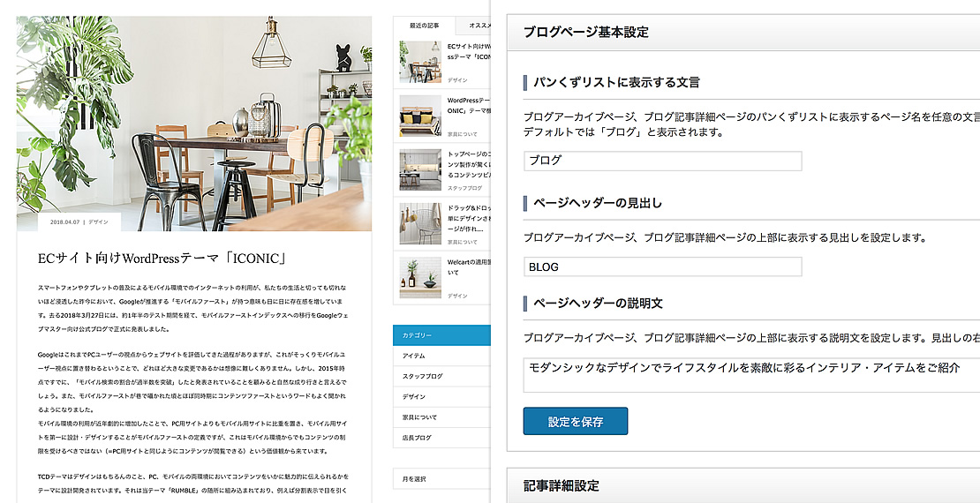Select the 家具について category in category list

[441, 417]
